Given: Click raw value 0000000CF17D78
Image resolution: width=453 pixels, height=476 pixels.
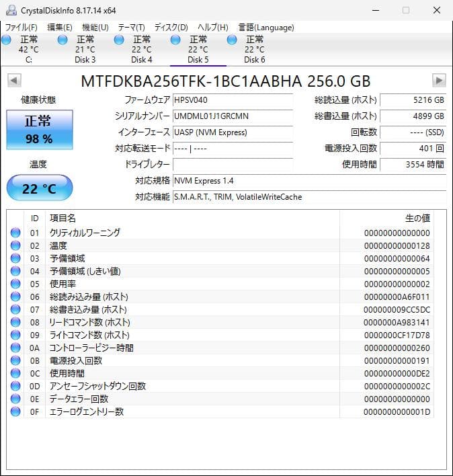Looking at the screenshot, I should [x=397, y=335].
